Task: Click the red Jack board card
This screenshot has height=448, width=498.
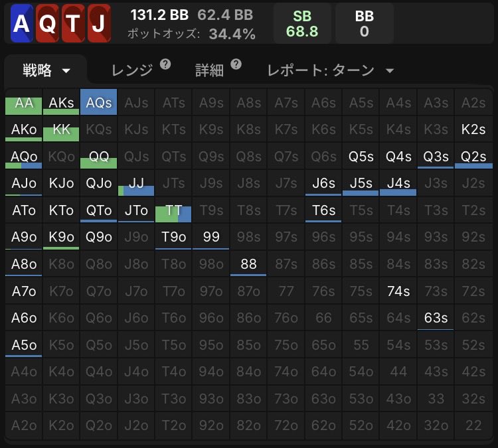Action: (x=99, y=23)
